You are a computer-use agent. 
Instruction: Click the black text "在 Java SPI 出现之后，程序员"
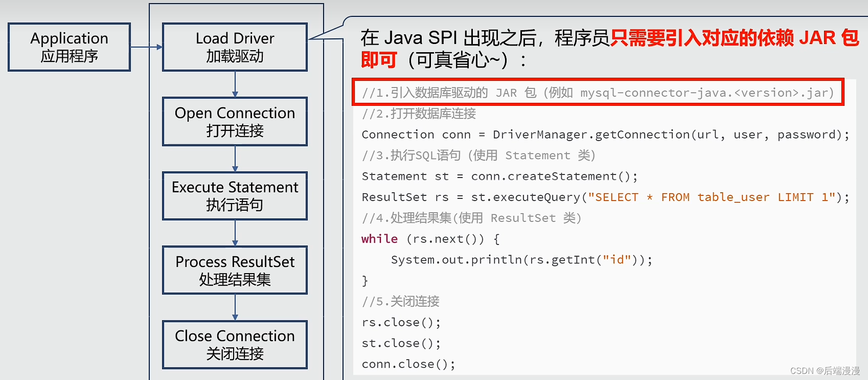tap(485, 38)
